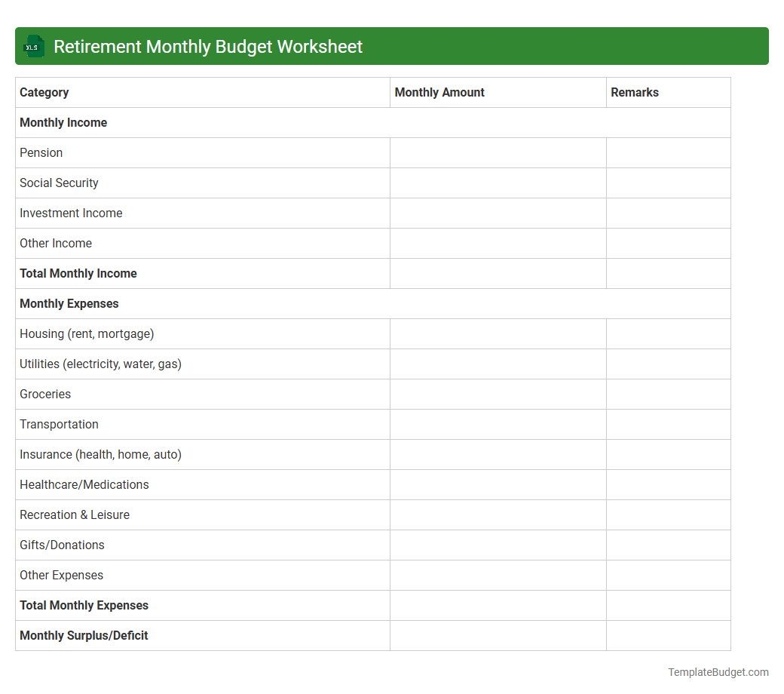Click the Housing (rent, mortgage) cell

pyautogui.click(x=87, y=333)
